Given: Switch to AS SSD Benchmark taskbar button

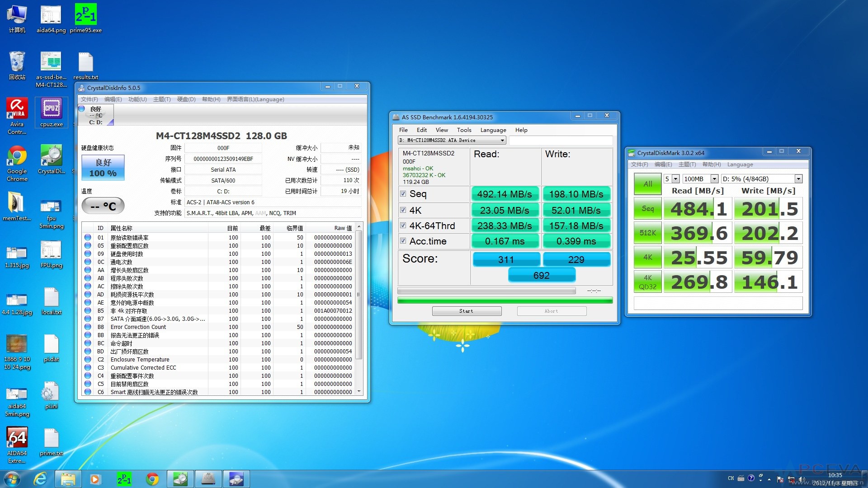Looking at the screenshot, I should pyautogui.click(x=208, y=479).
